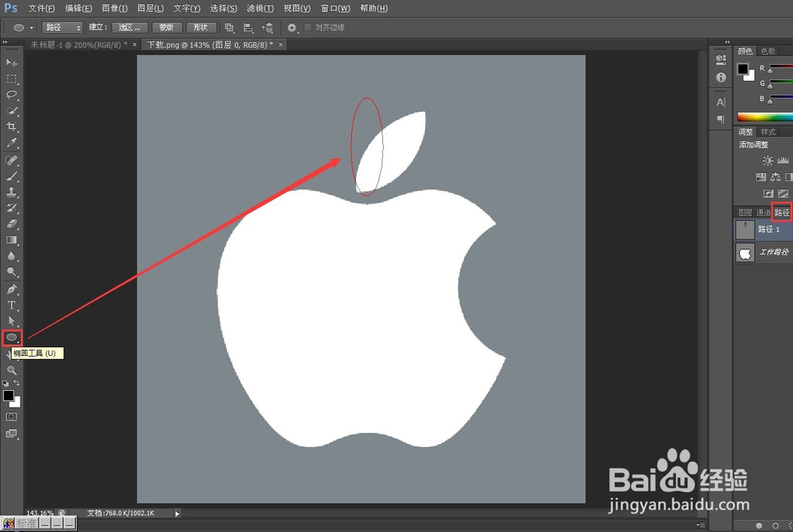Click the foreground color swatch in Color panel
The width and height of the screenshot is (793, 532).
click(742, 69)
